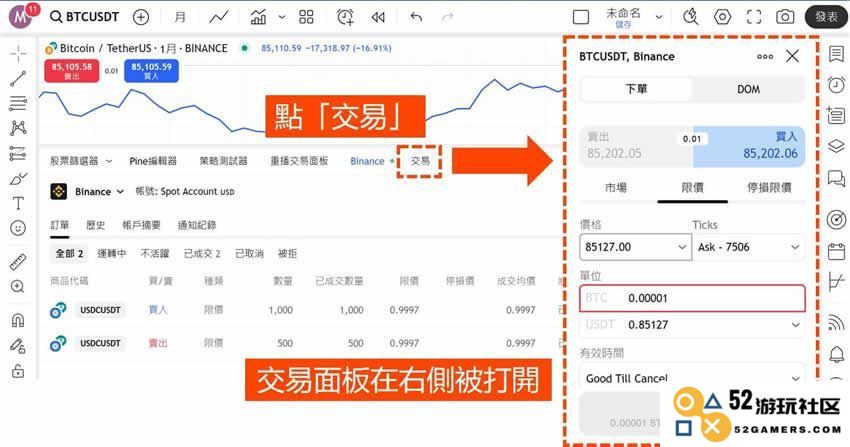Switch to the strategy tester tab
Viewport: 850px width, 447px height.
pos(223,161)
